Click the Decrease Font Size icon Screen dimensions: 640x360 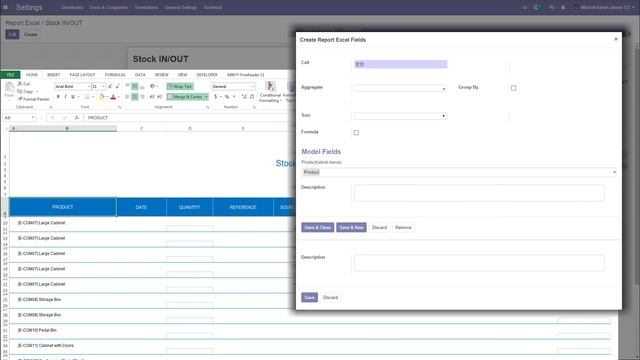(x=118, y=87)
